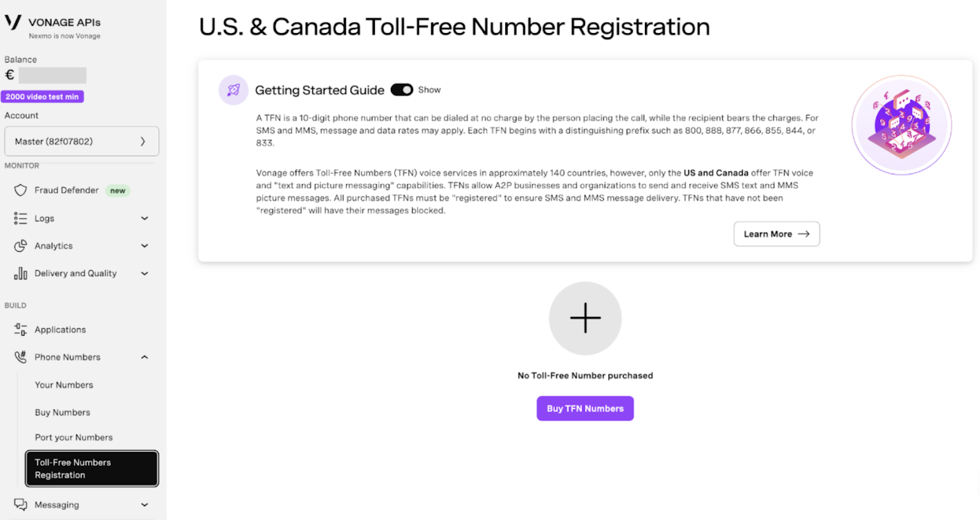Go to Buy Numbers
The width and height of the screenshot is (980, 520).
[x=62, y=413]
